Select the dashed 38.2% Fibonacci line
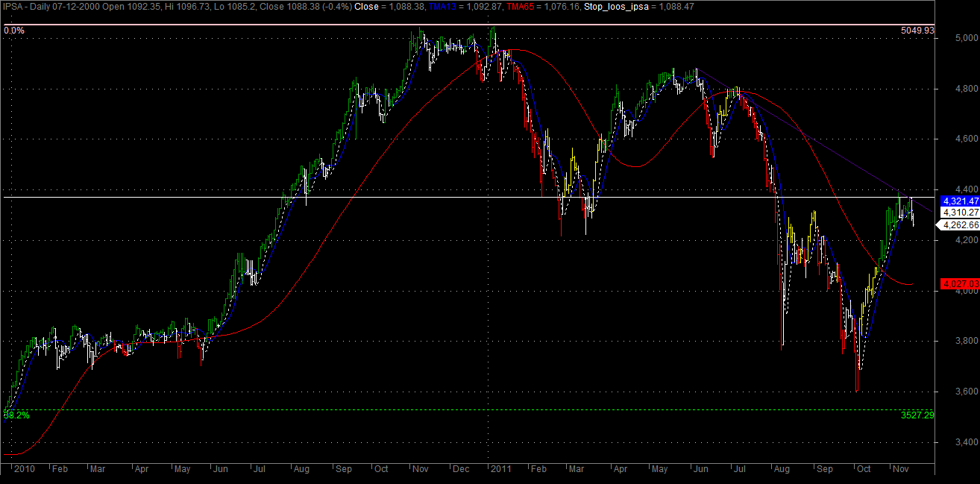This screenshot has height=484, width=980. pyautogui.click(x=470, y=409)
